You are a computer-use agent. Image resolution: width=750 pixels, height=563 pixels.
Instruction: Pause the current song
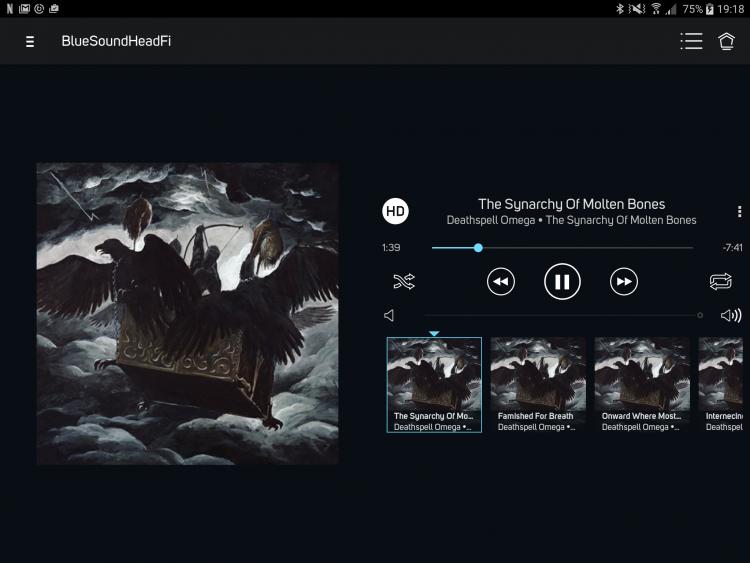(x=562, y=282)
